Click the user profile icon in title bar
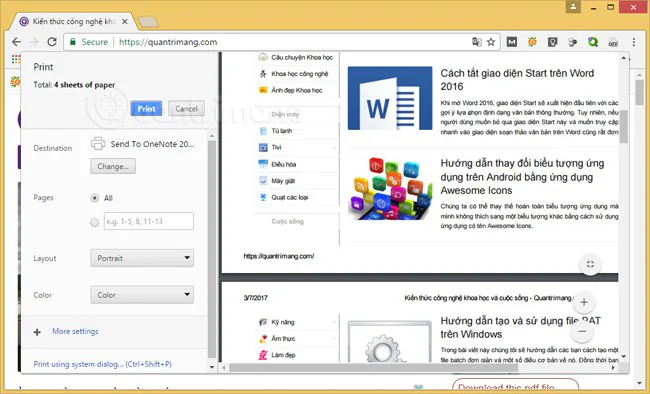The height and width of the screenshot is (394, 650). 573,7
